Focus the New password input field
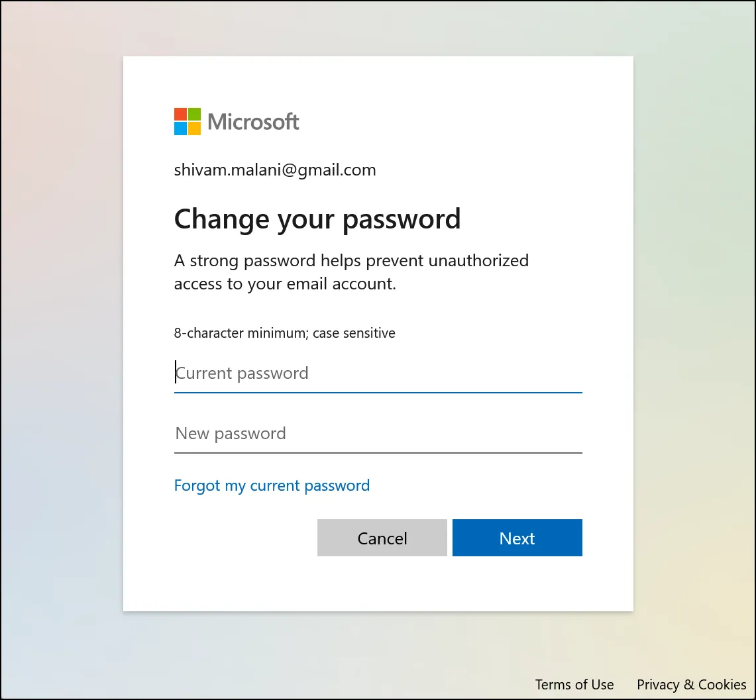The width and height of the screenshot is (756, 700). pyautogui.click(x=378, y=434)
